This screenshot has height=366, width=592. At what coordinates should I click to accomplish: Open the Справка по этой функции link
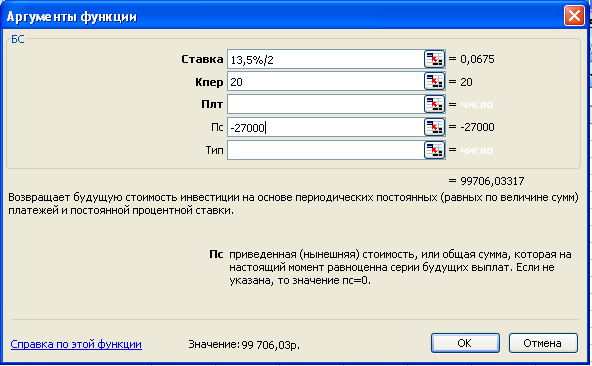coord(76,344)
